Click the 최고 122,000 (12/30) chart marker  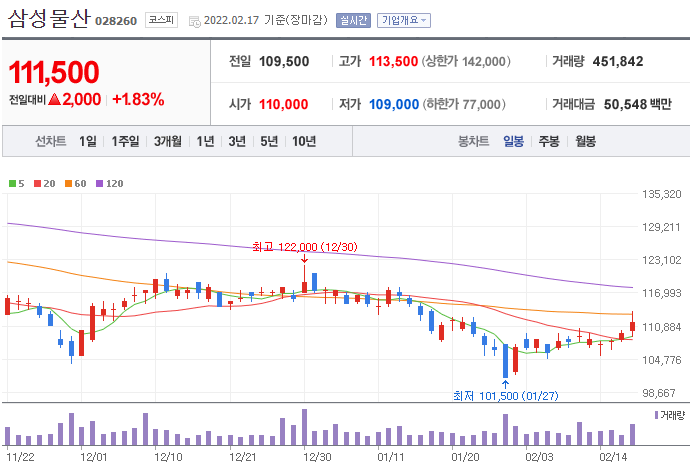click(305, 247)
